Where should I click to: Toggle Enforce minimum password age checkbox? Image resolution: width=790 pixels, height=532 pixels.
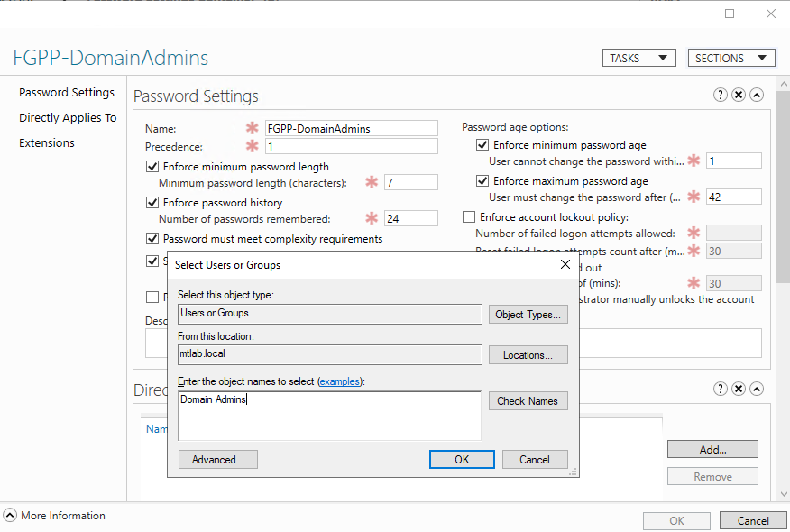click(x=482, y=145)
